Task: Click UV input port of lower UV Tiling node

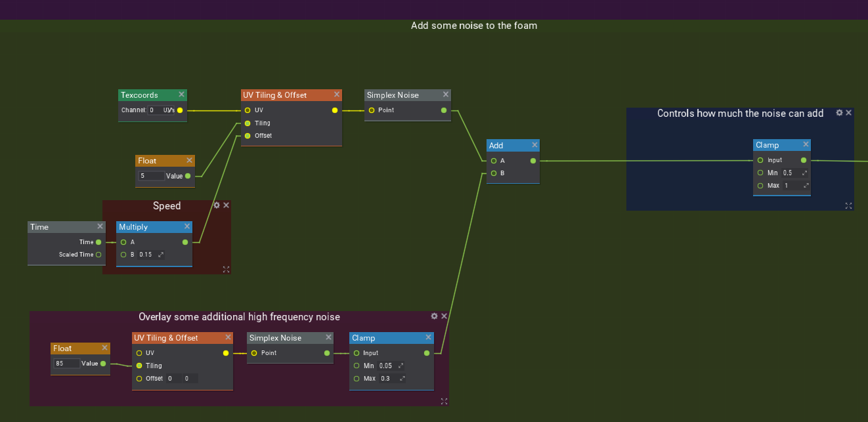Action: coord(139,353)
